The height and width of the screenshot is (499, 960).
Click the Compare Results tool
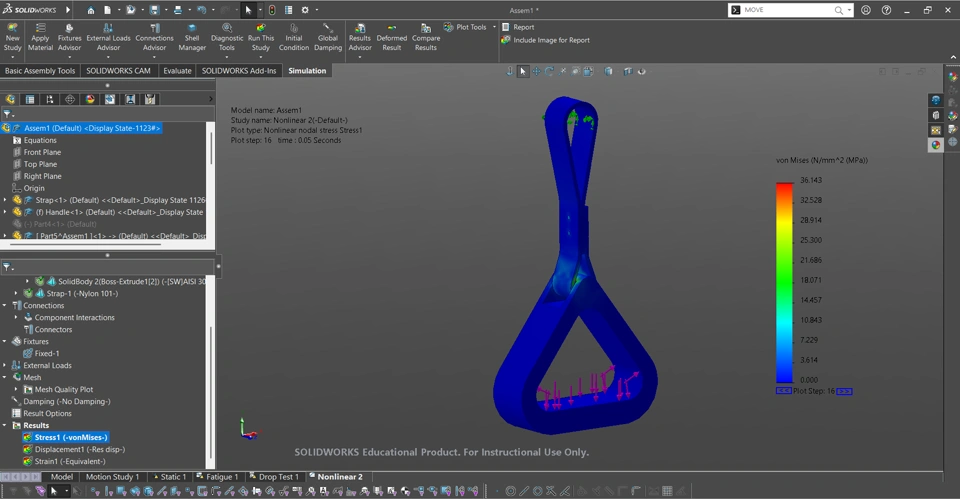[426, 37]
